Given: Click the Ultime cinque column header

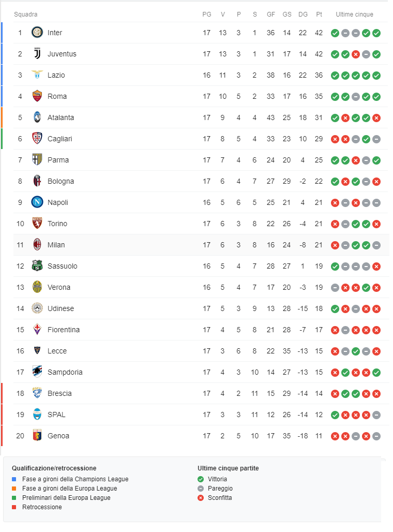Looking at the screenshot, I should [354, 14].
